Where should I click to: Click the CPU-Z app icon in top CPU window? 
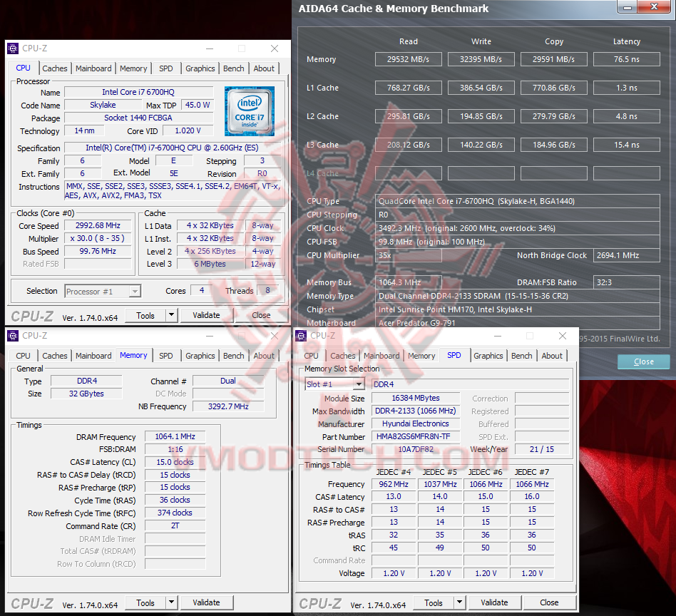point(13,48)
